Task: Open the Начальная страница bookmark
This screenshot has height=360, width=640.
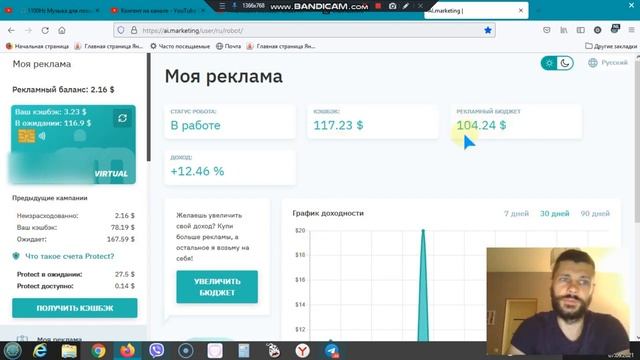Action: click(x=38, y=47)
